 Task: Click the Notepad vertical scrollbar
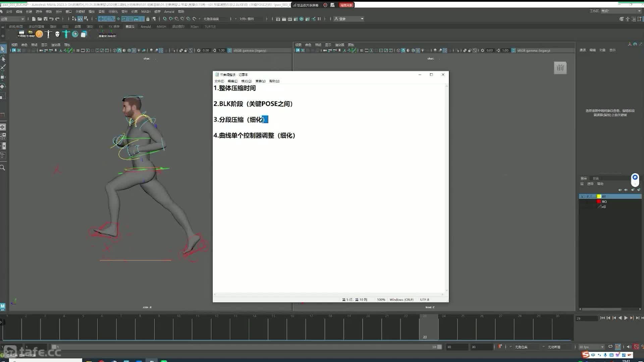446,188
